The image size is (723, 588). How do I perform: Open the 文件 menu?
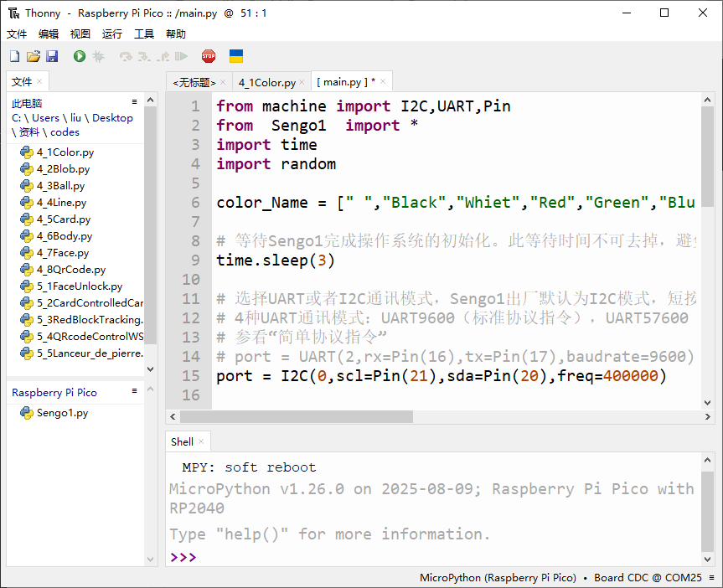click(x=17, y=34)
